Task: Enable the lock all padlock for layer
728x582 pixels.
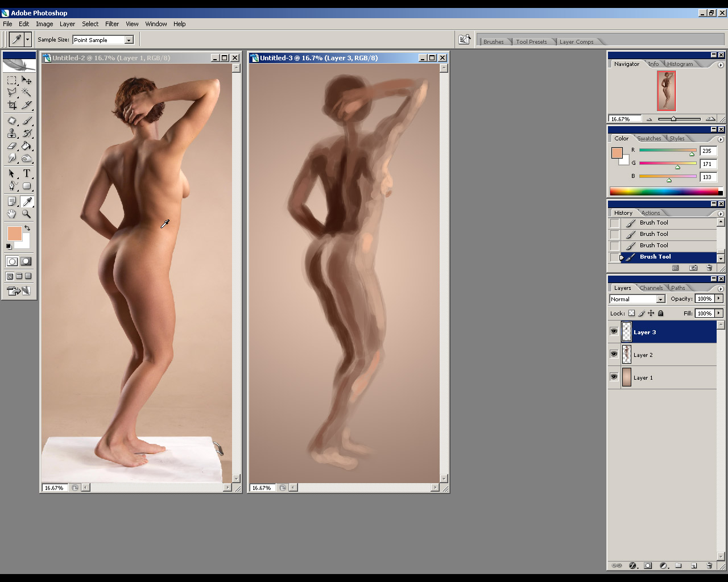Action: 660,313
